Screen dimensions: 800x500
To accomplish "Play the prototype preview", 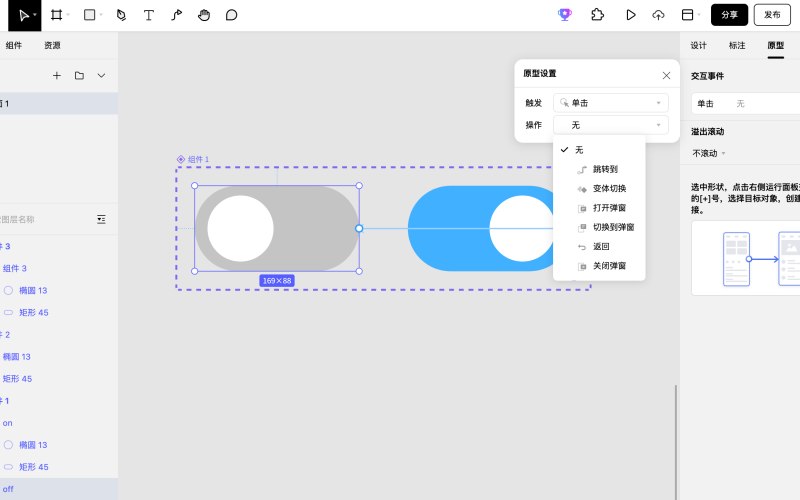I will pos(631,15).
